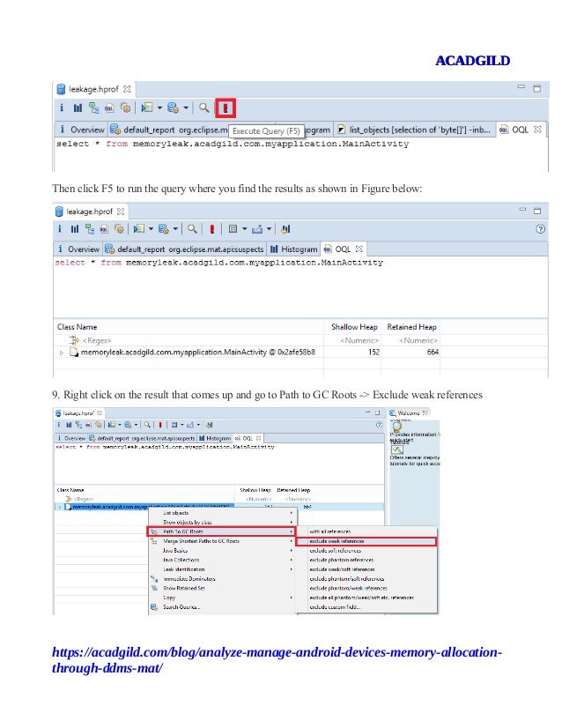This screenshot has height=728, width=562.
Task: Open report dropdown arrow in middle screenshot toolbar
Action: pyautogui.click(x=151, y=229)
